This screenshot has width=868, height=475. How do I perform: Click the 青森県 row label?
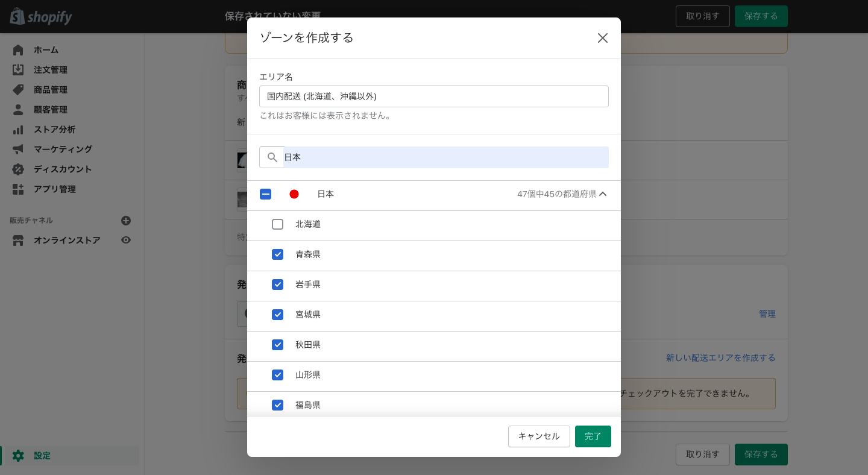(308, 254)
